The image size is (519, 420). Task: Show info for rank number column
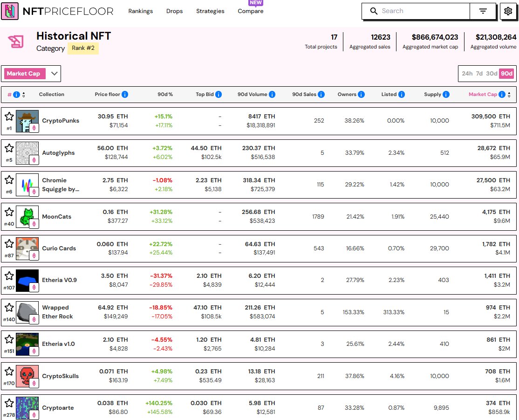16,95
